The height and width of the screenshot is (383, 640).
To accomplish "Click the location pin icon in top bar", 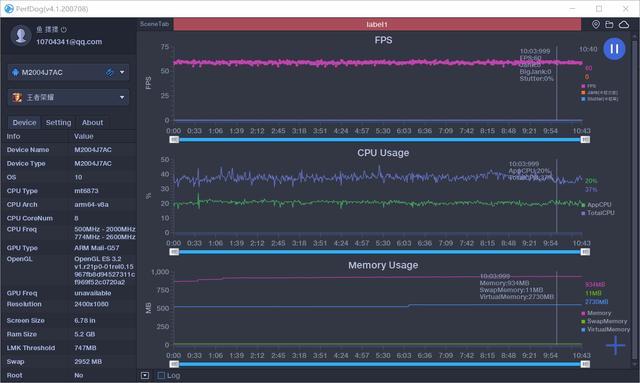I will [596, 24].
